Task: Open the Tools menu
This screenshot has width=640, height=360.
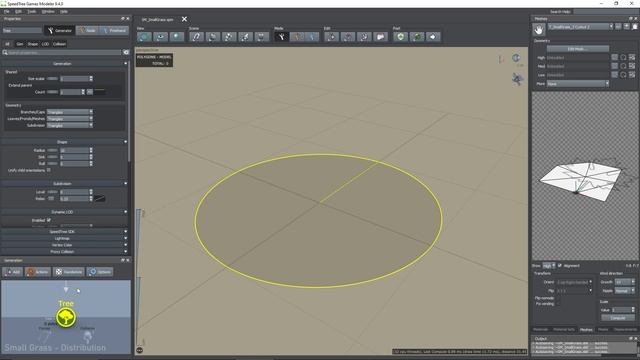Action: (31, 11)
